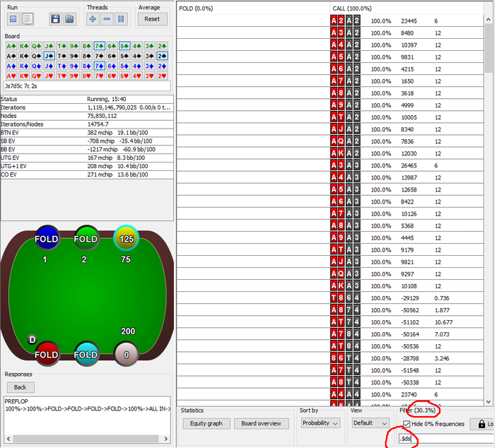
Task: Deselect the 5 of clubs board card
Action: click(x=124, y=46)
